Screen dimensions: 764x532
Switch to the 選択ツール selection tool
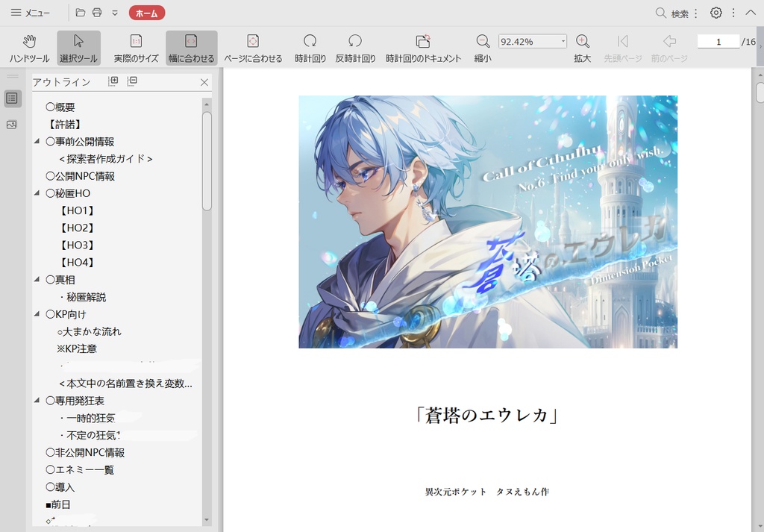tap(77, 46)
